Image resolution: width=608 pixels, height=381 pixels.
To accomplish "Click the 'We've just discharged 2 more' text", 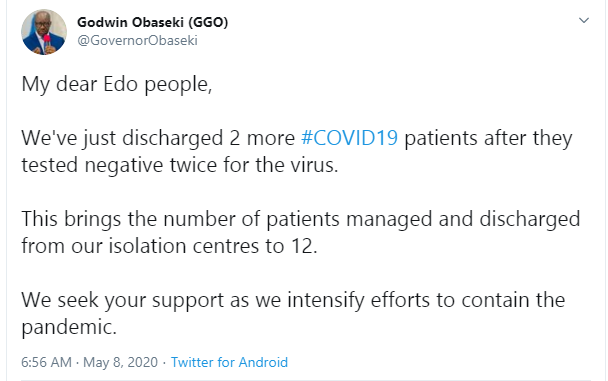I will click(x=158, y=138).
